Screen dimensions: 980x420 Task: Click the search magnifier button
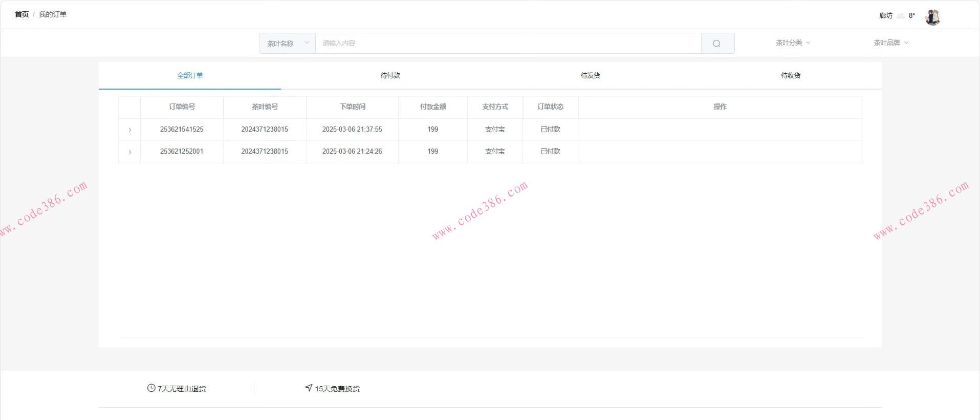click(717, 44)
